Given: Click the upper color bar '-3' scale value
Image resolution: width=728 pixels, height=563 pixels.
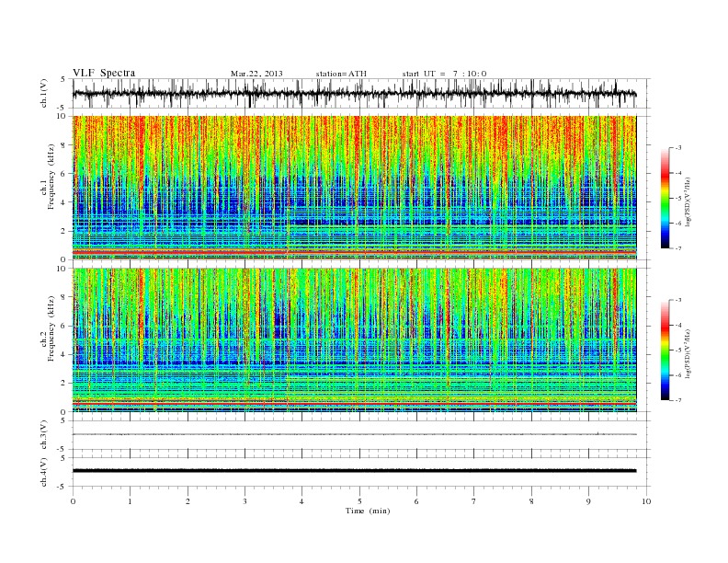Looking at the screenshot, I should (x=678, y=148).
